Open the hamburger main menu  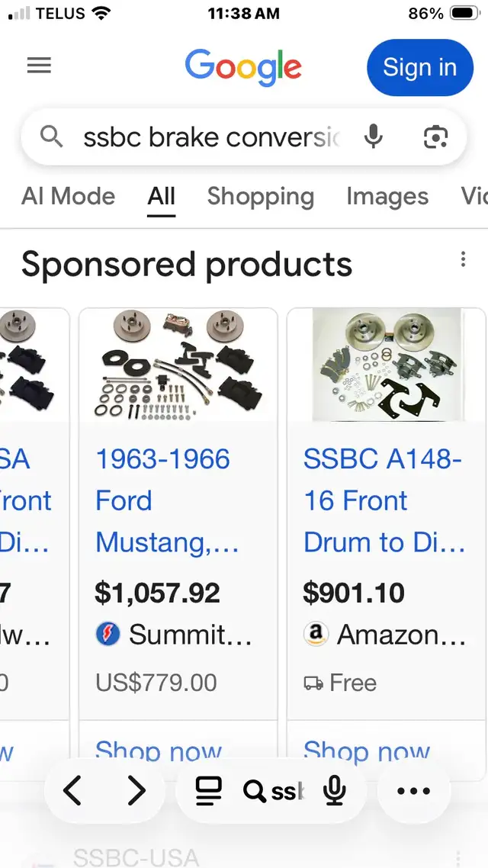39,66
